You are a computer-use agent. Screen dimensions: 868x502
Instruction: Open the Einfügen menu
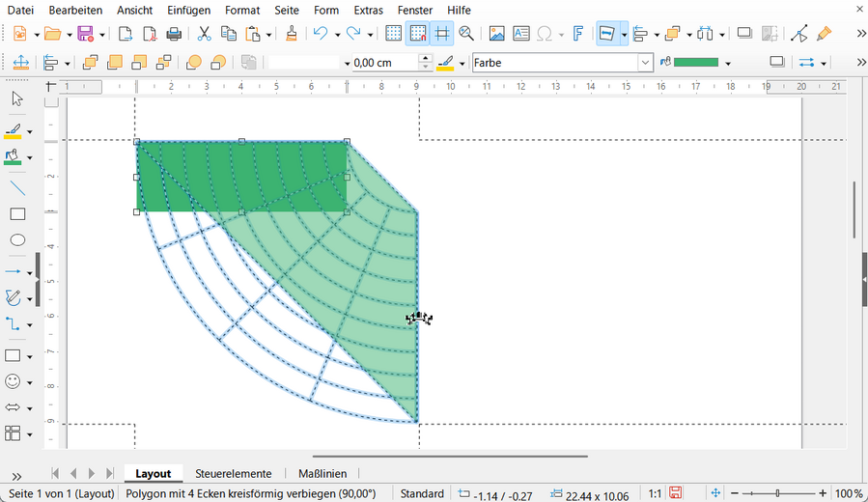(x=188, y=10)
